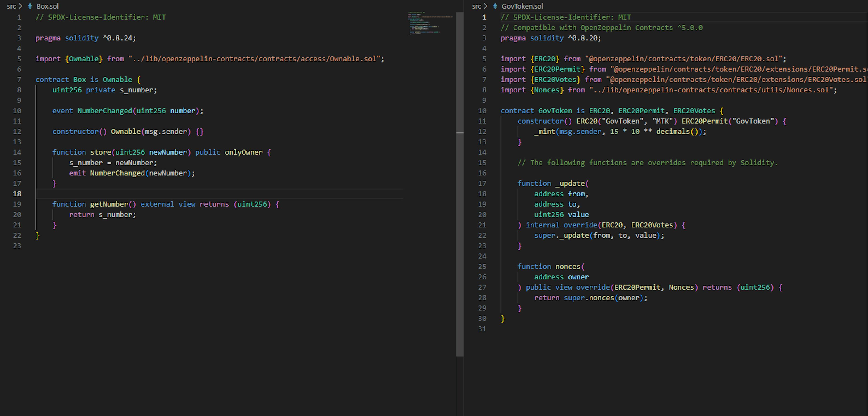868x416 pixels.
Task: Click the Box.sol breadcrumb item
Action: (x=47, y=6)
